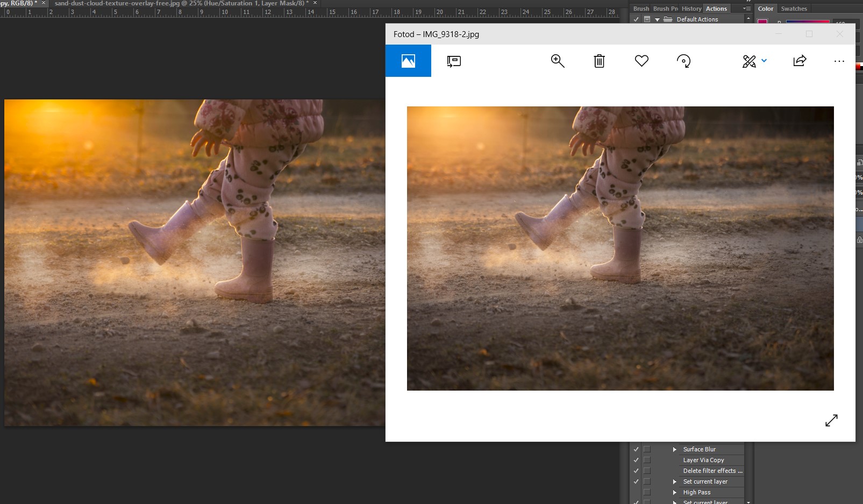The width and height of the screenshot is (863, 504).
Task: Enable the dialog box toggle for High Pass
Action: click(647, 492)
